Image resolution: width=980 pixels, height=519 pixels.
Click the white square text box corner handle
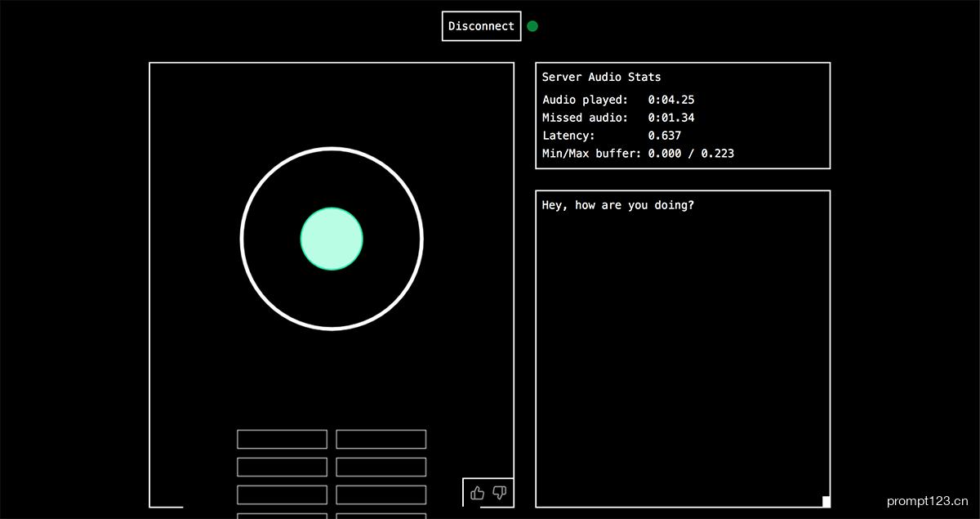(x=826, y=502)
